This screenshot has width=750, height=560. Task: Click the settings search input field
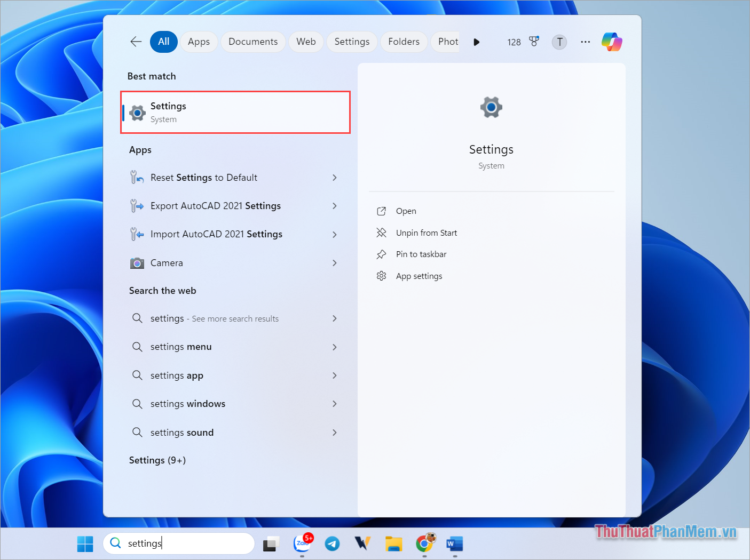click(179, 543)
